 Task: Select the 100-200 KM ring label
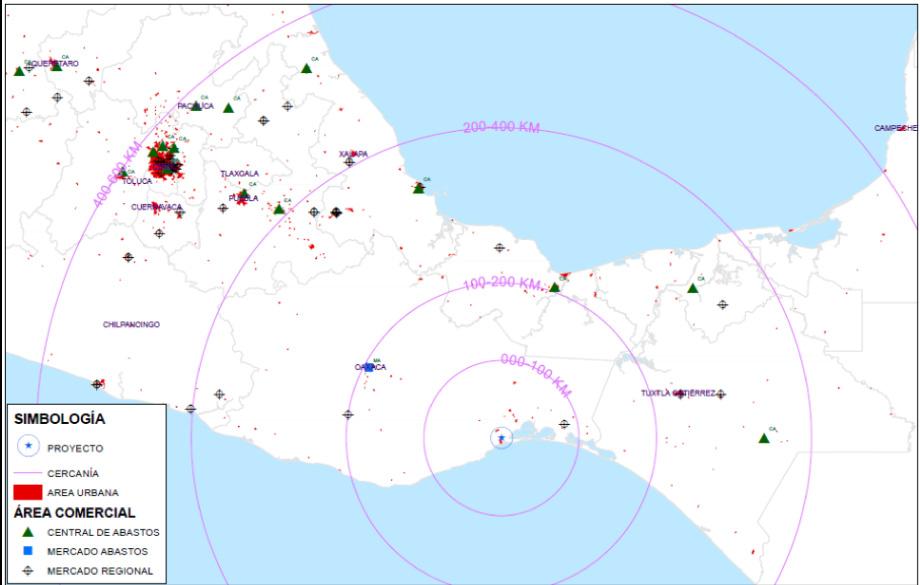pyautogui.click(x=502, y=284)
